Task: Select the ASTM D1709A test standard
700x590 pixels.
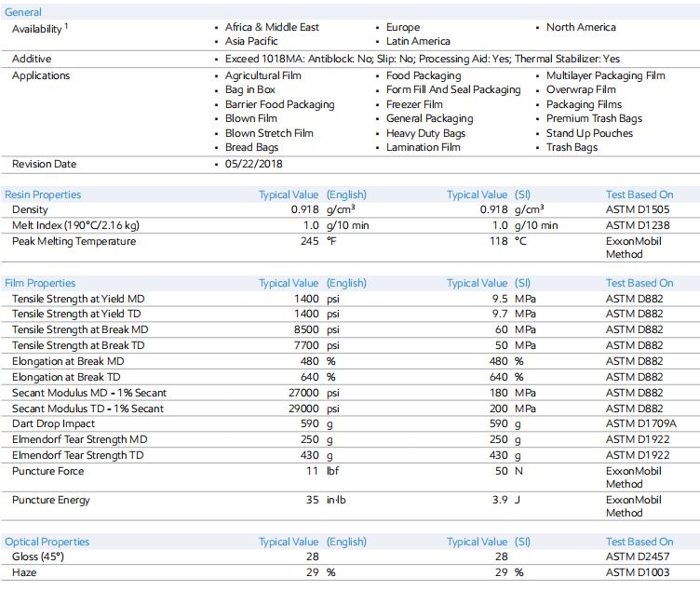Action: [x=640, y=423]
